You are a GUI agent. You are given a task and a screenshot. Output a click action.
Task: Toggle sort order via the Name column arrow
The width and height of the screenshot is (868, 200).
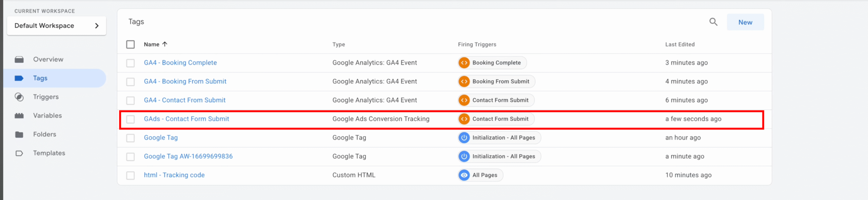click(x=165, y=44)
